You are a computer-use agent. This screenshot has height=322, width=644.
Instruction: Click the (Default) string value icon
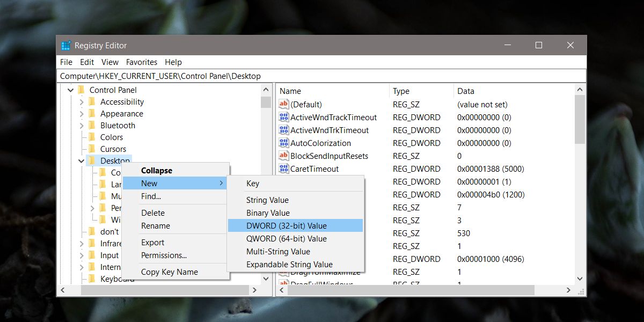tap(284, 104)
